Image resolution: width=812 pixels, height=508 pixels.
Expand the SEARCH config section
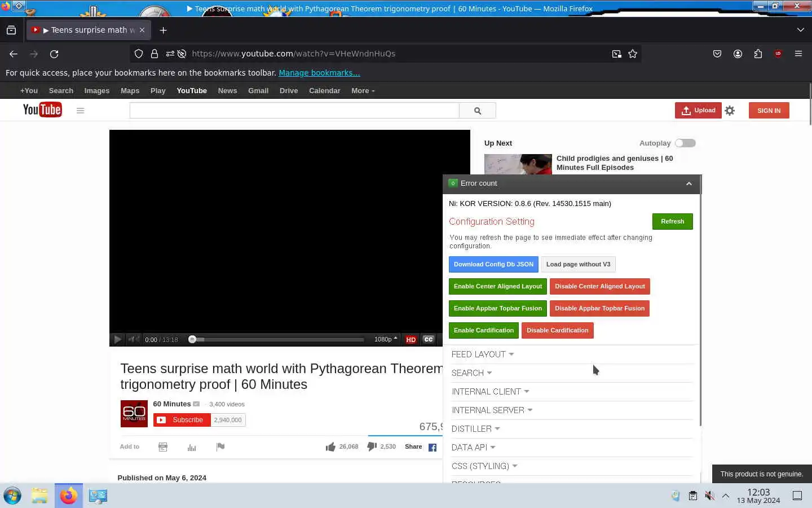(472, 373)
